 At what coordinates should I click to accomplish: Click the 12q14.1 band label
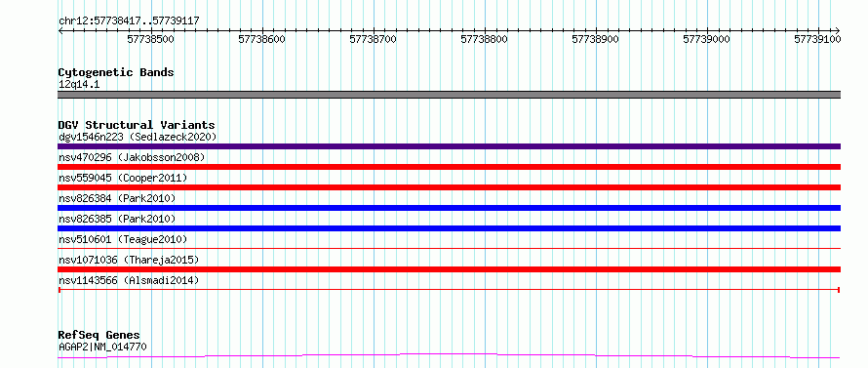(x=79, y=85)
